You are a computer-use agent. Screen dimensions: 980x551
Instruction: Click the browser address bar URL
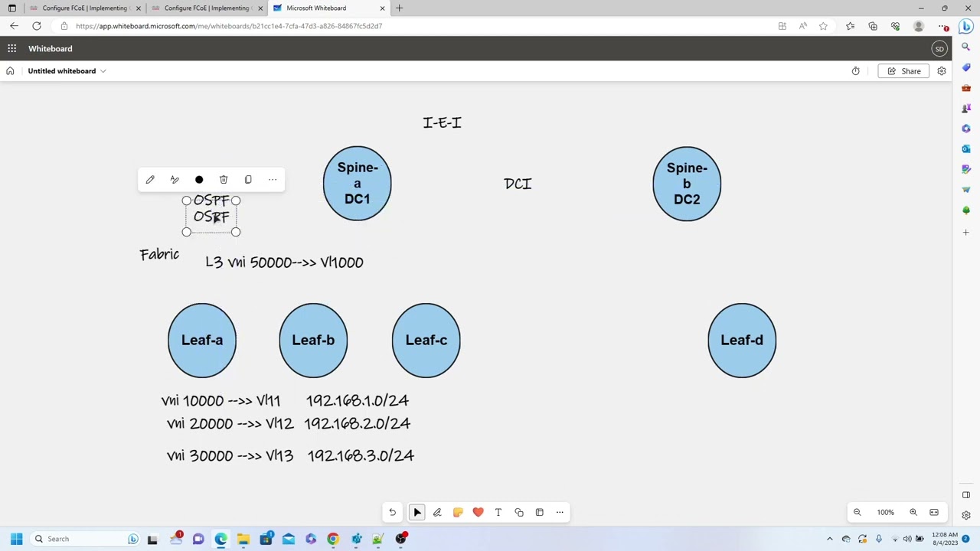(x=229, y=26)
